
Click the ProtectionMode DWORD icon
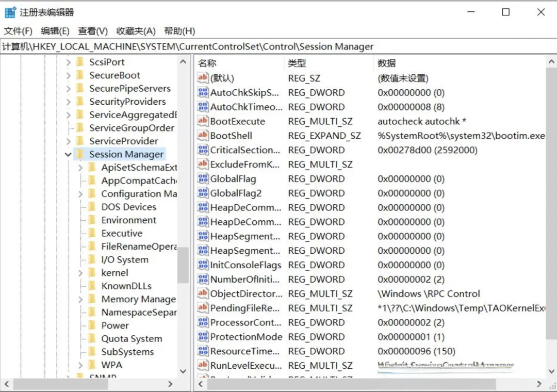click(x=203, y=337)
